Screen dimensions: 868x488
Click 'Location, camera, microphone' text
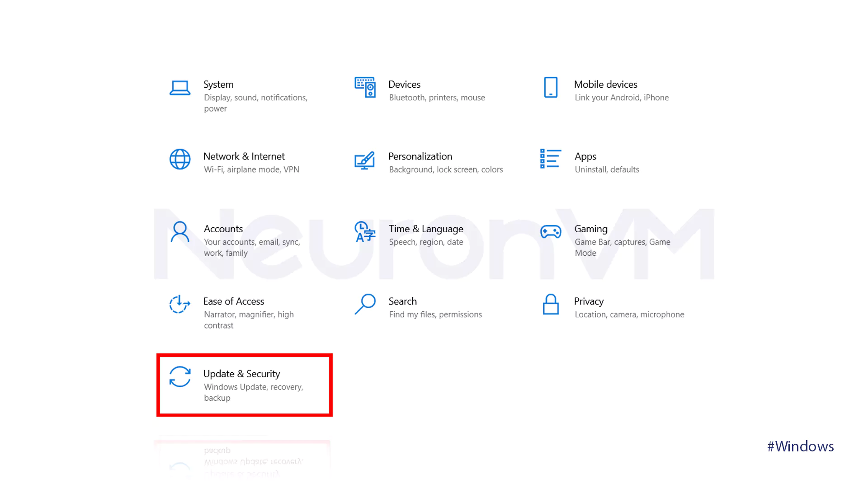click(x=629, y=314)
